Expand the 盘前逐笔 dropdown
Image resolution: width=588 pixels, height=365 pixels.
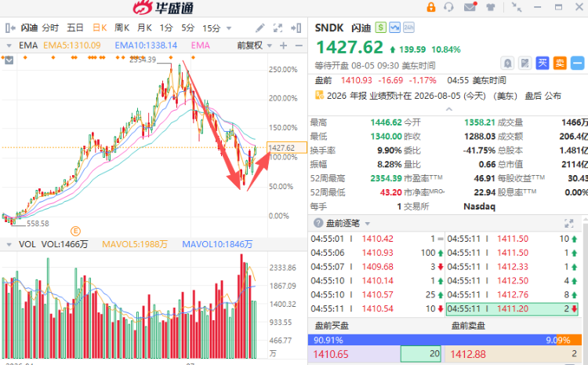[368, 224]
